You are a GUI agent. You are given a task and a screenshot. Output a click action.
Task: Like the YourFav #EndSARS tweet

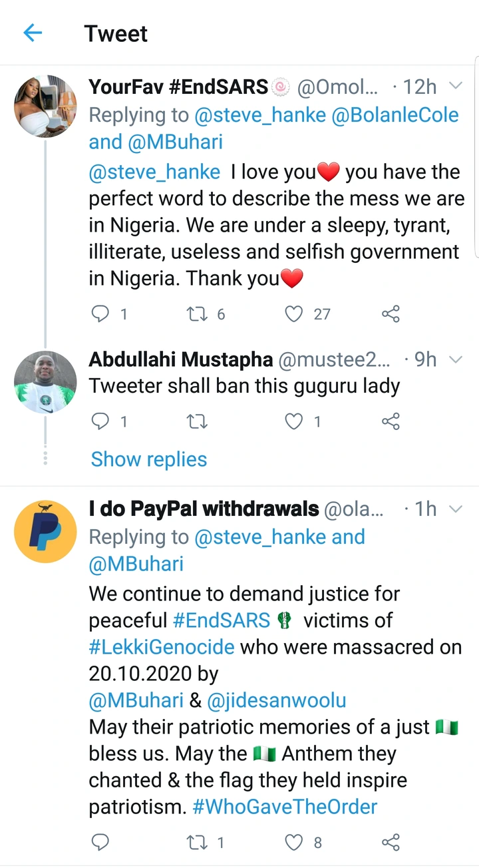(293, 314)
